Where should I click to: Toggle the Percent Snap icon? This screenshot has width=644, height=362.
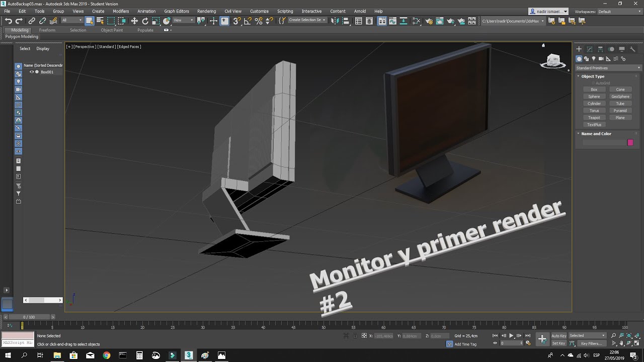pos(259,21)
